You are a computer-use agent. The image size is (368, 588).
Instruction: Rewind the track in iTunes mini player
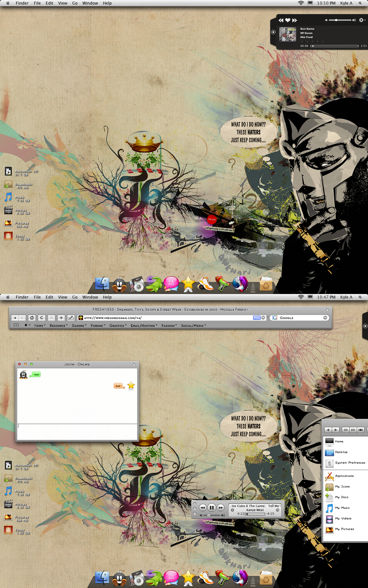point(203,508)
